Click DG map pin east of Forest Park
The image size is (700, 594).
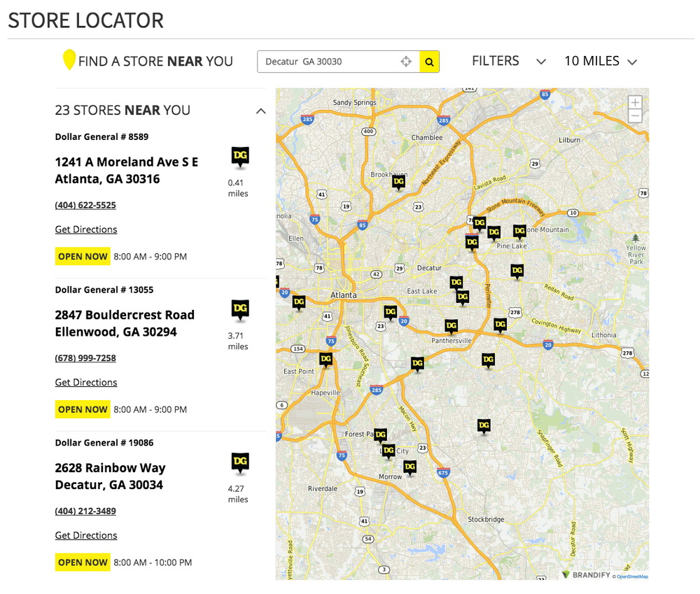[484, 426]
